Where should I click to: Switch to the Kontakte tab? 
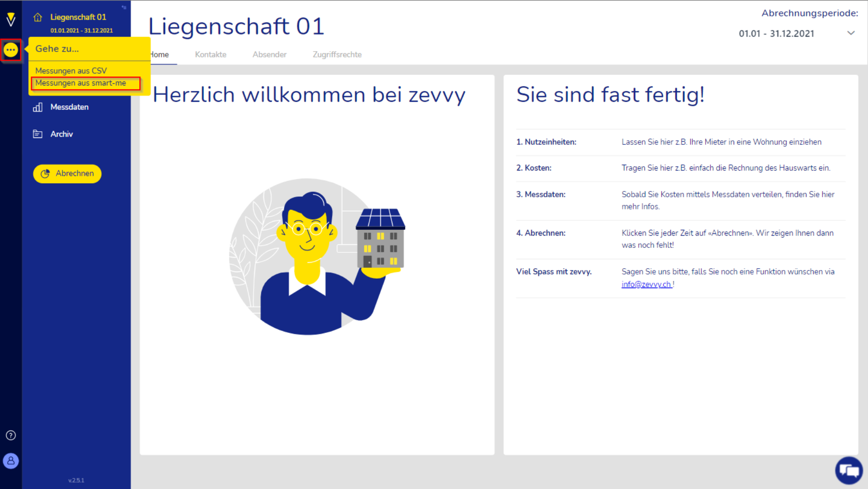(x=211, y=55)
